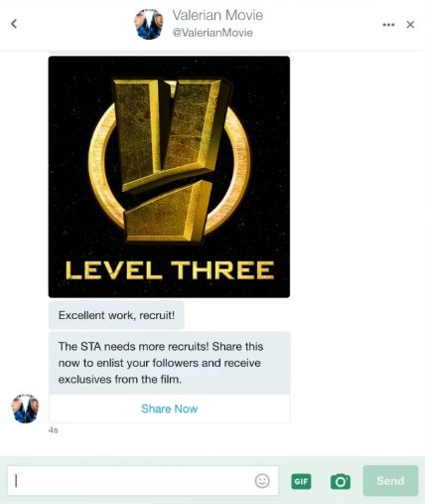Select the STA needs more recruits message
The width and height of the screenshot is (425, 504).
pos(170,363)
